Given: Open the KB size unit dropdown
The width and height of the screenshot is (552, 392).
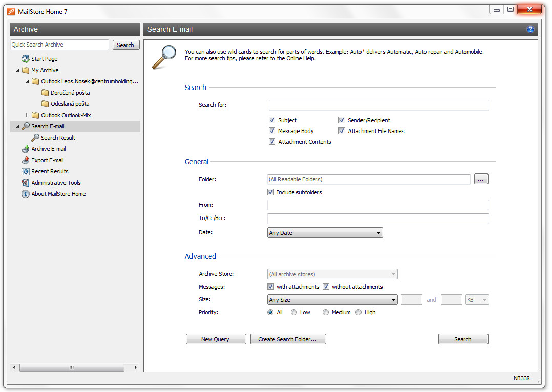Looking at the screenshot, I should click(x=477, y=300).
